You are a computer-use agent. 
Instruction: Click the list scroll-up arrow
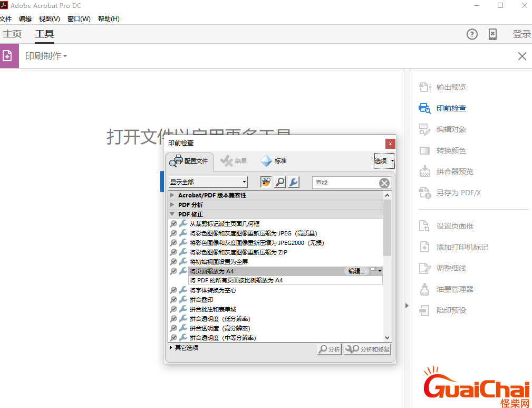pos(387,195)
